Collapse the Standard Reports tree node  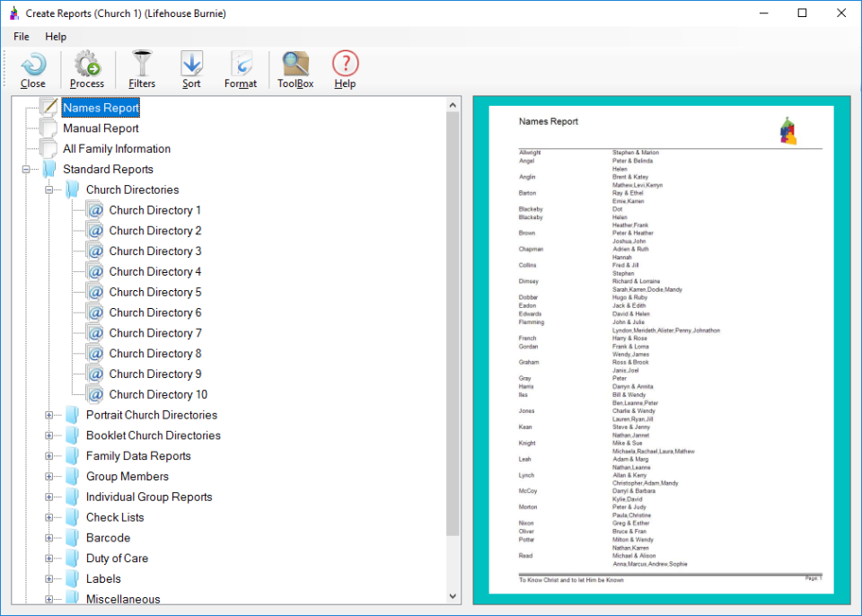tap(27, 170)
